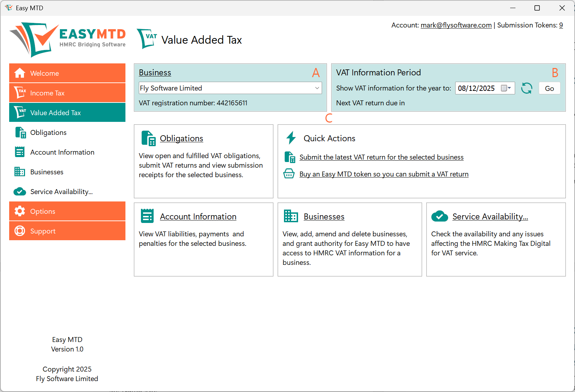This screenshot has height=392, width=575.
Task: Click the Easy MTD logo
Action: 67,39
